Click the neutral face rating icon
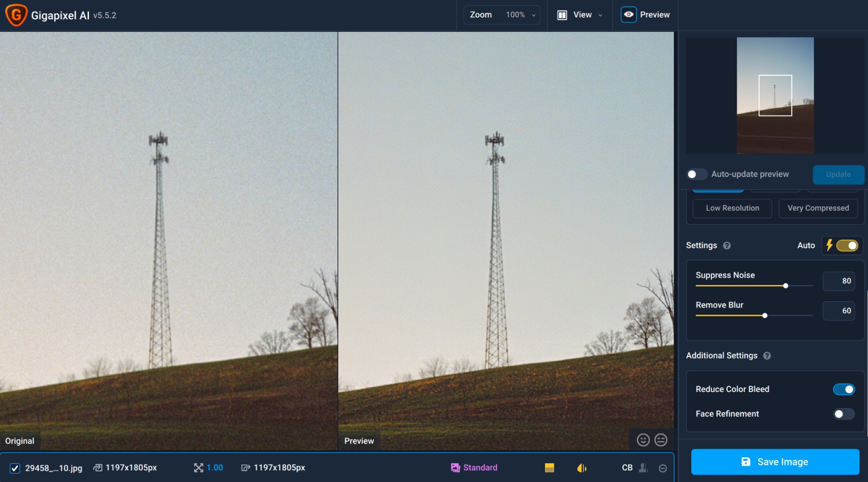868x482 pixels. 661,440
